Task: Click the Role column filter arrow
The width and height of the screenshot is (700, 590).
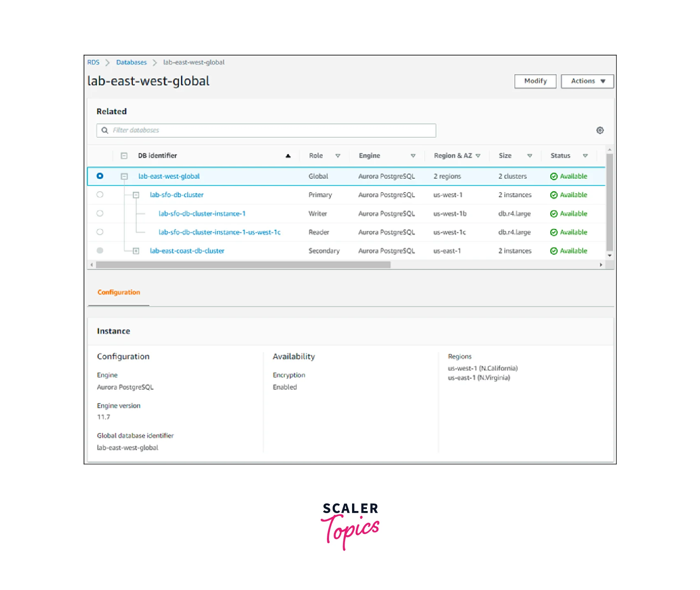Action: (x=338, y=156)
